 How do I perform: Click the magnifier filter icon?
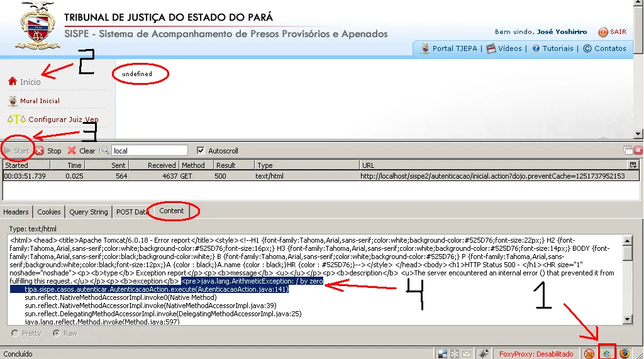(105, 150)
